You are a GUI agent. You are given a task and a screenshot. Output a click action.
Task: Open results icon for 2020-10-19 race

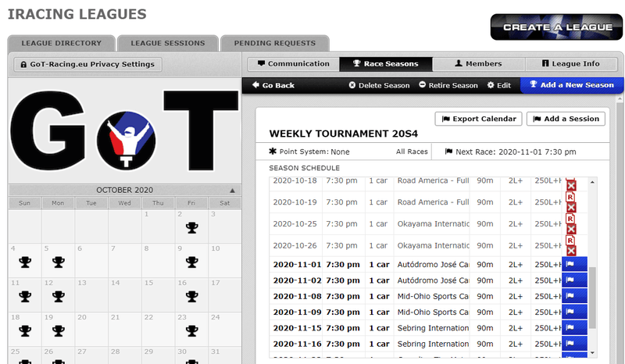(570, 197)
